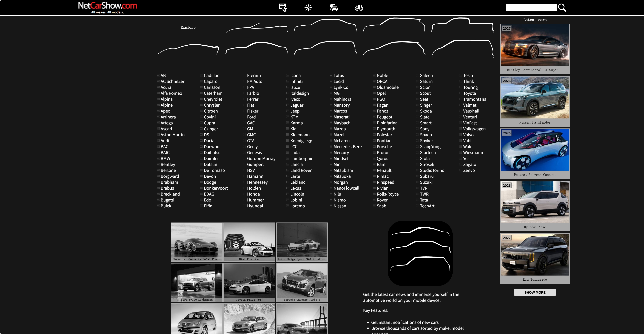Viewport: 644px width, 334px height.
Task: Open the Land Rover make link
Action: click(x=301, y=170)
